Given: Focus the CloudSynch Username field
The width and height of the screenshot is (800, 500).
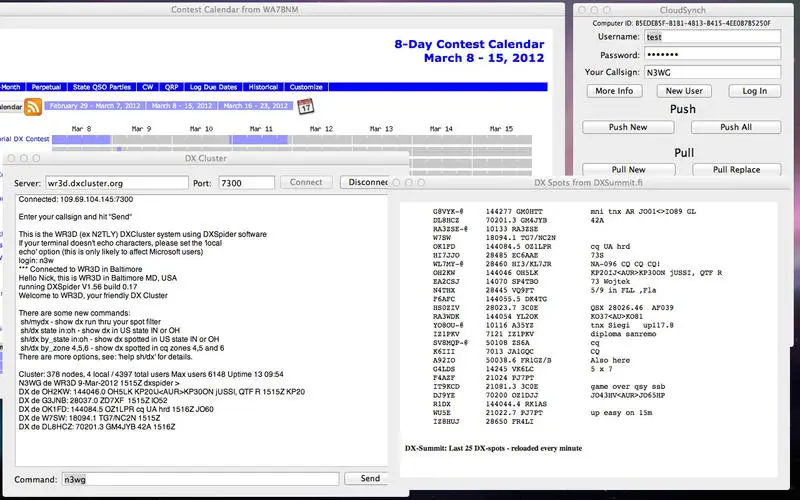Looking at the screenshot, I should (712, 37).
